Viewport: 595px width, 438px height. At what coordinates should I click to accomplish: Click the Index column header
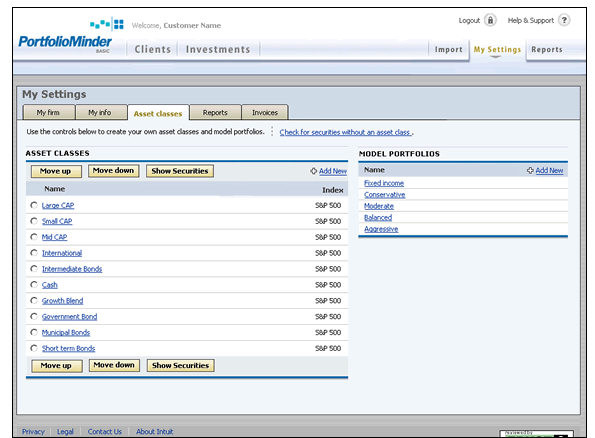333,190
